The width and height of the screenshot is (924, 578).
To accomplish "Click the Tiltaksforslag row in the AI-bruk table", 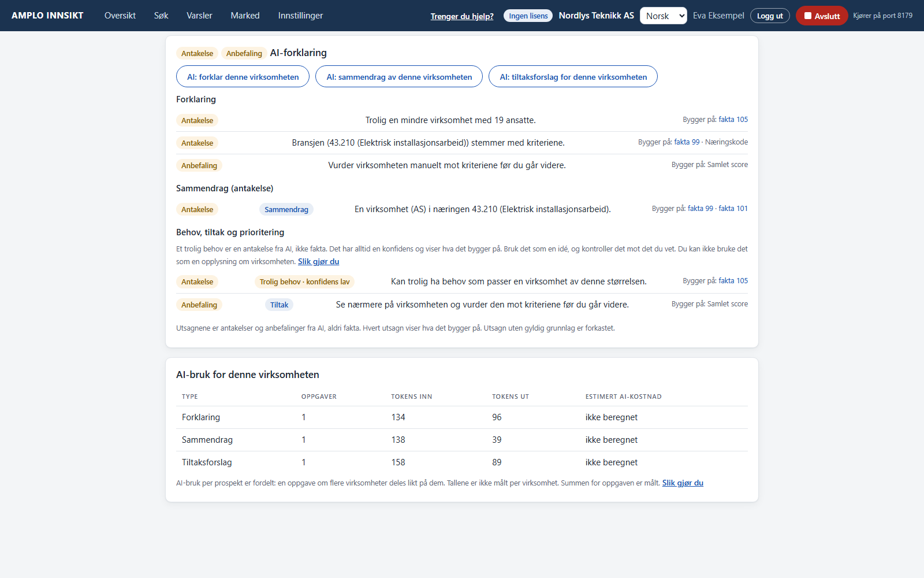I will pos(462,462).
